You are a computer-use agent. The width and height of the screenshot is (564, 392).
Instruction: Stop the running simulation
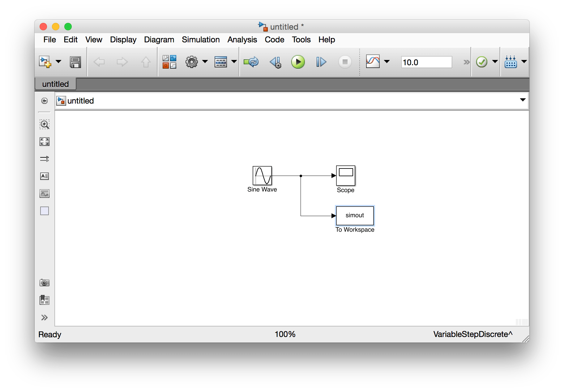344,62
